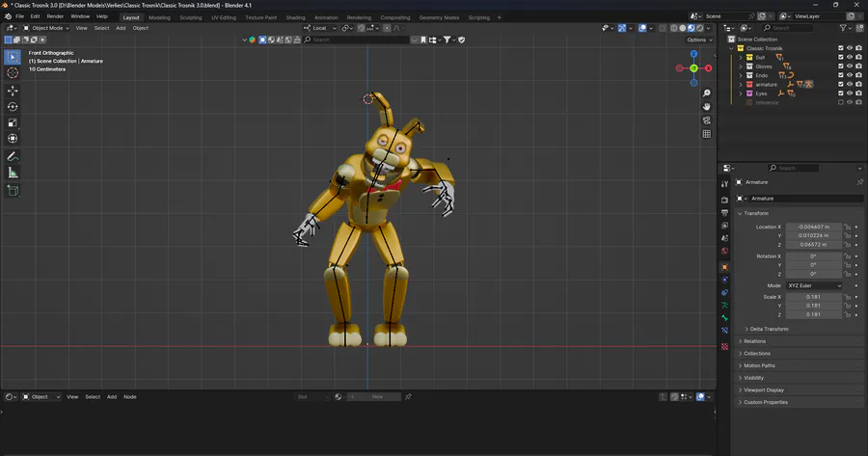The width and height of the screenshot is (868, 456).
Task: Select the Measure tool
Action: (13, 173)
